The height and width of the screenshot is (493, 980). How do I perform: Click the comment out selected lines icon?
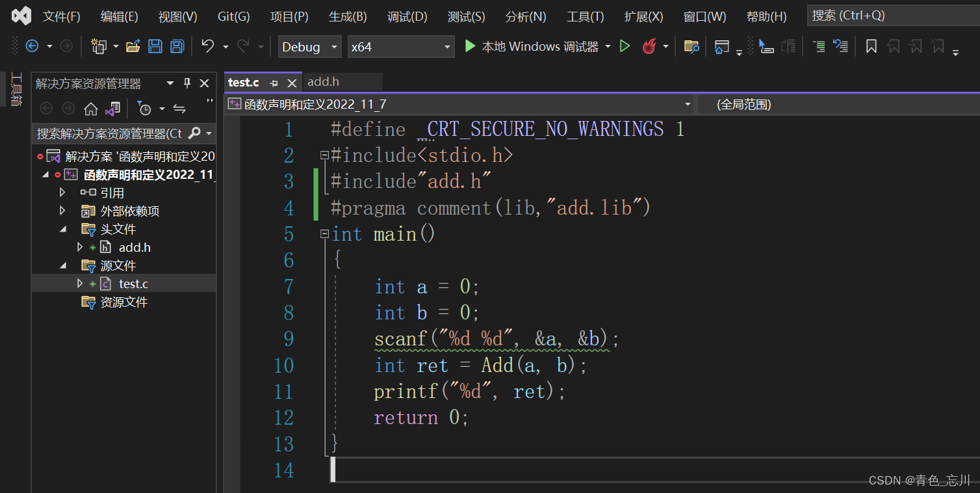tap(819, 46)
